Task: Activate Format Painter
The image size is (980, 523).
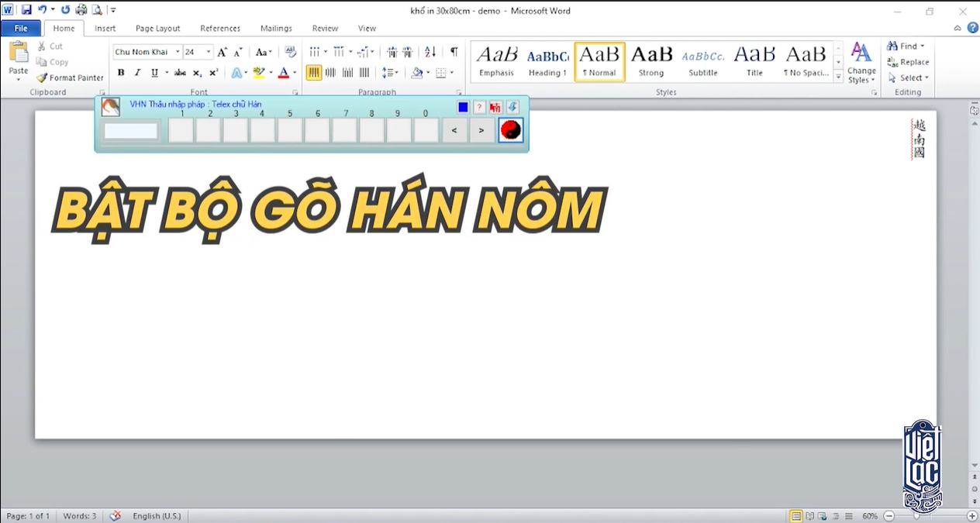Action: (70, 77)
